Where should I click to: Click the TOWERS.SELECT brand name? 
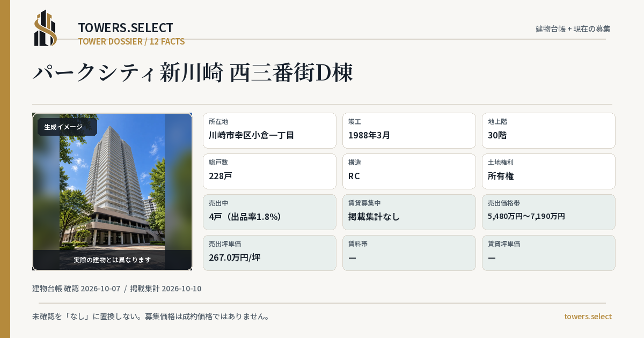[x=126, y=28]
